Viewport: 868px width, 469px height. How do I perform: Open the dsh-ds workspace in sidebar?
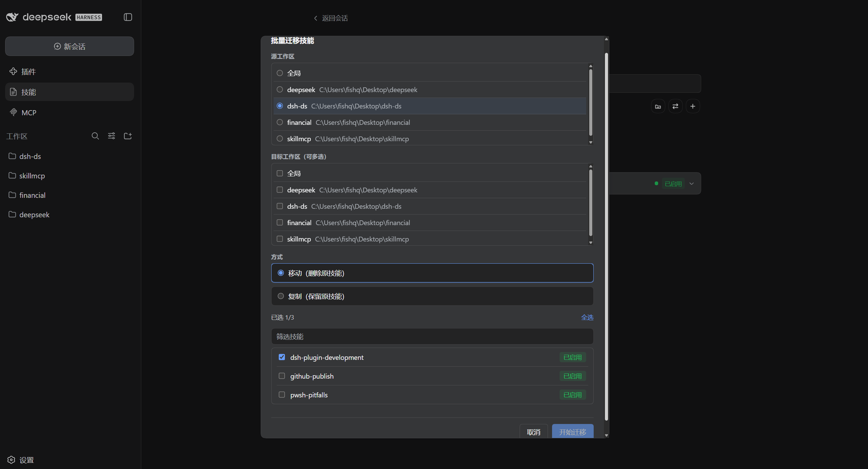pyautogui.click(x=70, y=156)
